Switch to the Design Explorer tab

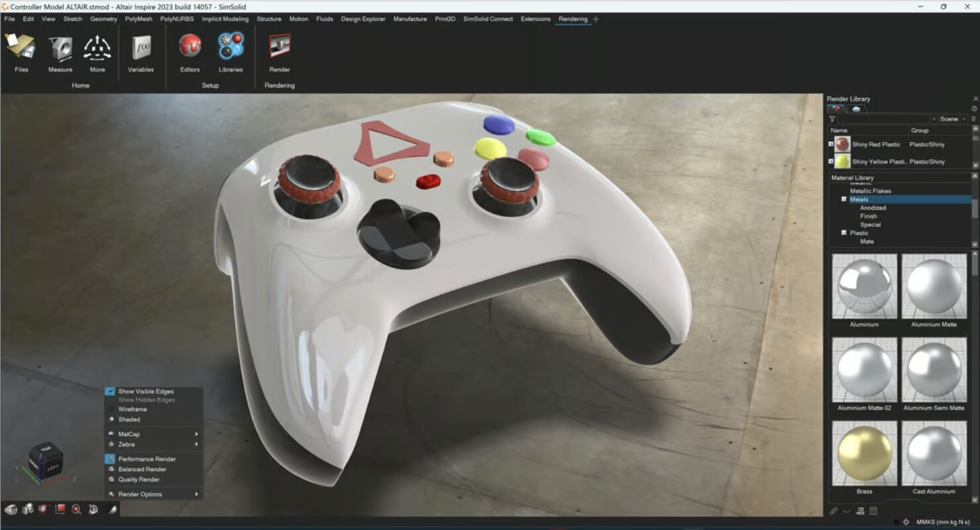coord(363,19)
